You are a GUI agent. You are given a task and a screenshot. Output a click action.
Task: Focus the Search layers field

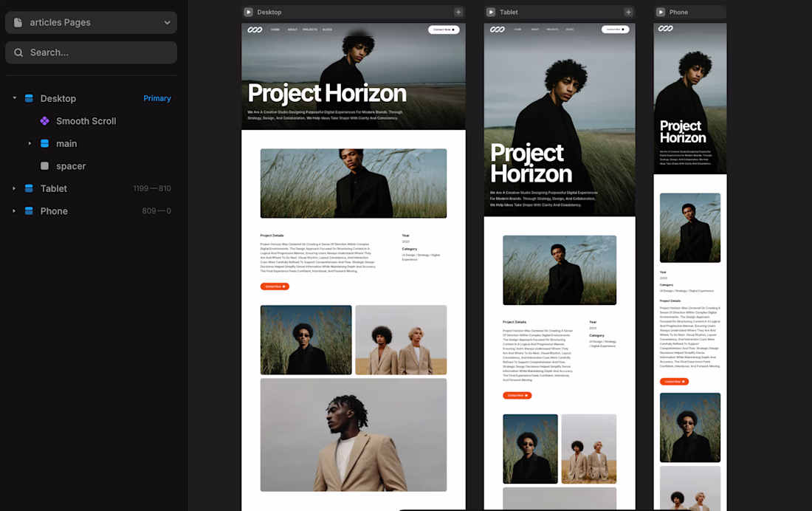(91, 52)
